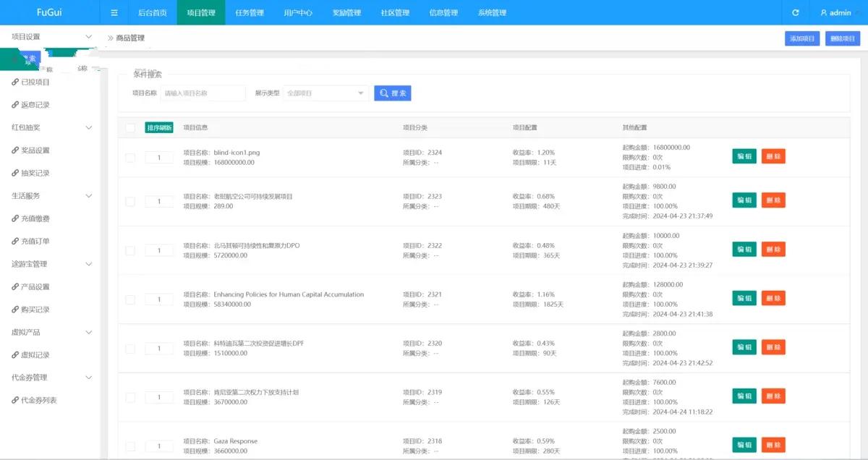Viewport: 868px width, 460px height.
Task: Click the refresh icon in top bar
Action: point(796,13)
